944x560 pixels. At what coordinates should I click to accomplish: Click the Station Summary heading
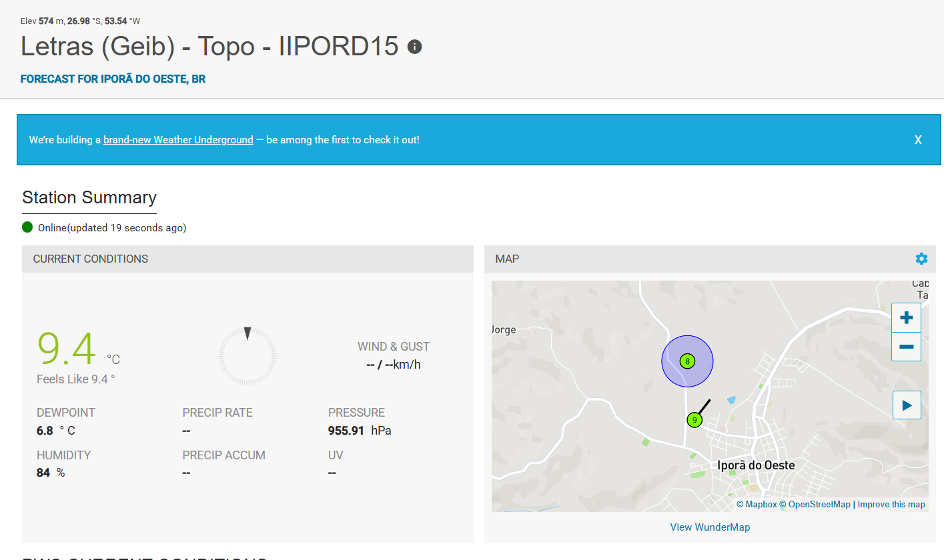[89, 198]
